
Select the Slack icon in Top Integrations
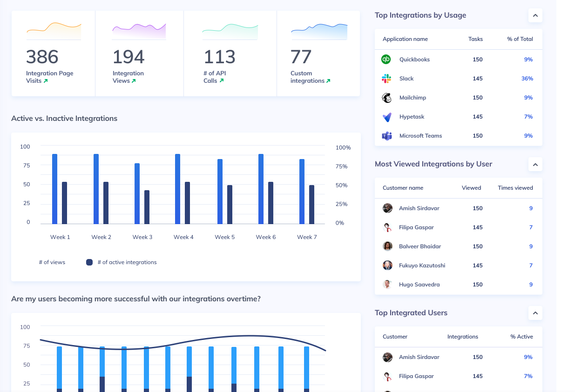[387, 78]
